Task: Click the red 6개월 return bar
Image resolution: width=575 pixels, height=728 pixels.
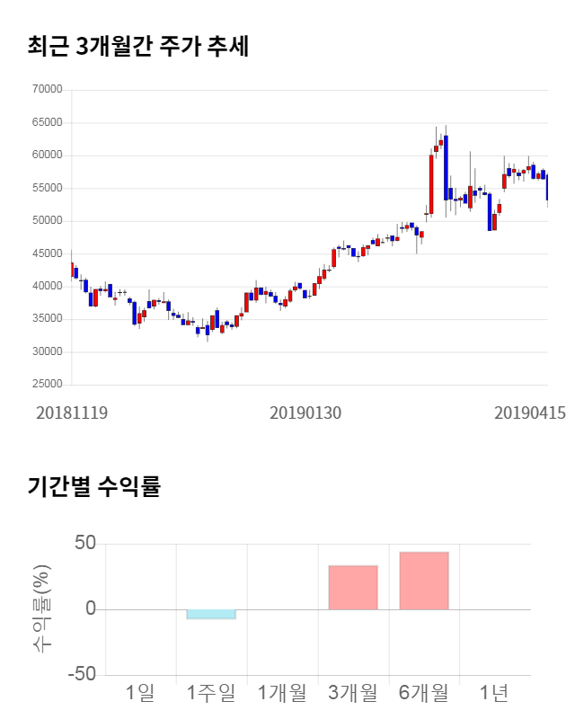Action: pyautogui.click(x=424, y=581)
